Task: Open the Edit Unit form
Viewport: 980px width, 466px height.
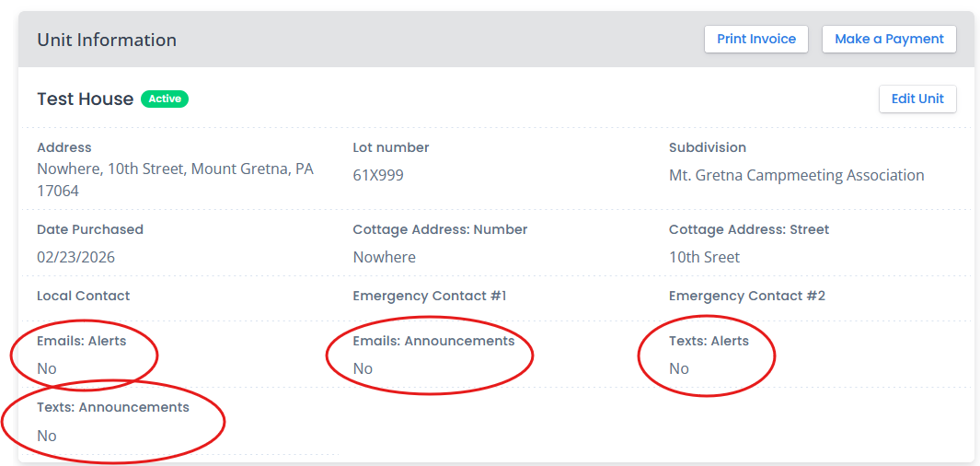Action: point(917,99)
